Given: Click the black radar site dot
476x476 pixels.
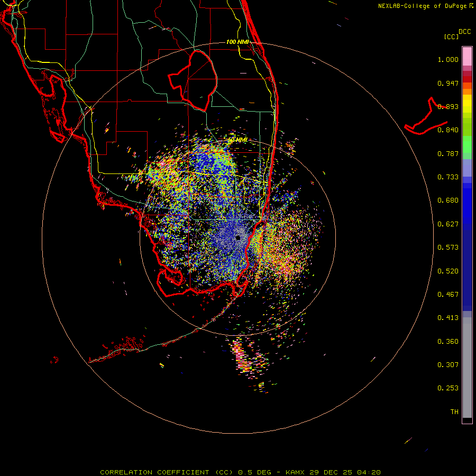Looking at the screenshot, I should pos(238,237).
